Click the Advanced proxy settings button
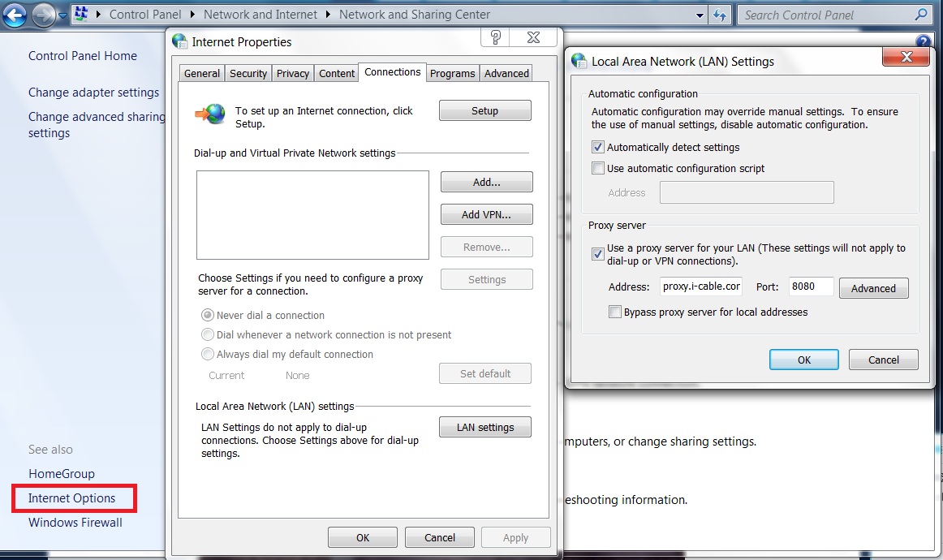The height and width of the screenshot is (560, 943). [x=873, y=288]
